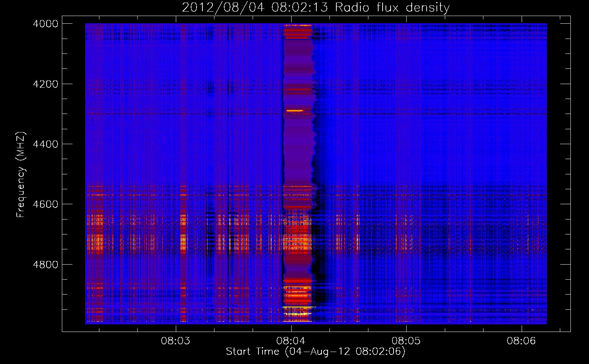The width and height of the screenshot is (589, 364).
Task: Click the red burst column at 08:04 near 4400 MHz
Action: [299, 144]
